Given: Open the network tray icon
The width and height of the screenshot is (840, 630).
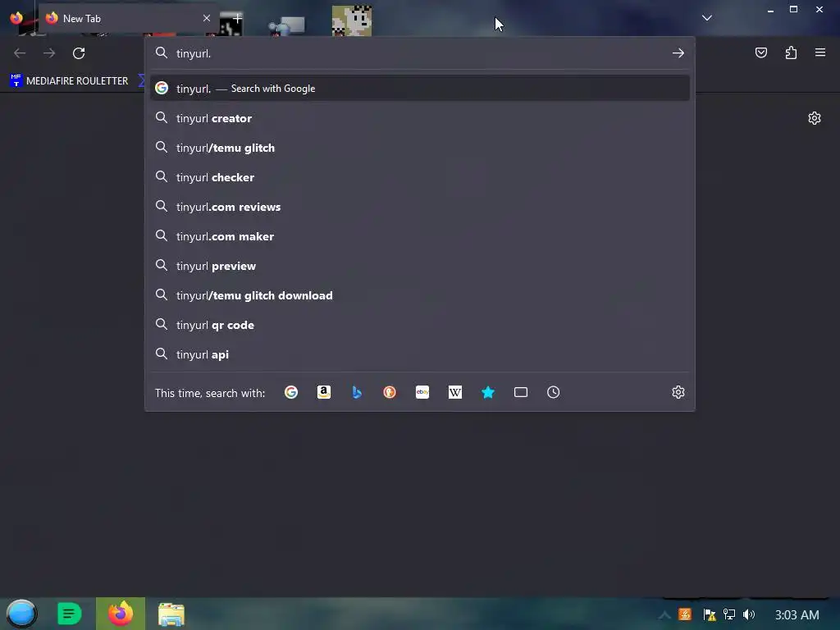Looking at the screenshot, I should pos(729,614).
